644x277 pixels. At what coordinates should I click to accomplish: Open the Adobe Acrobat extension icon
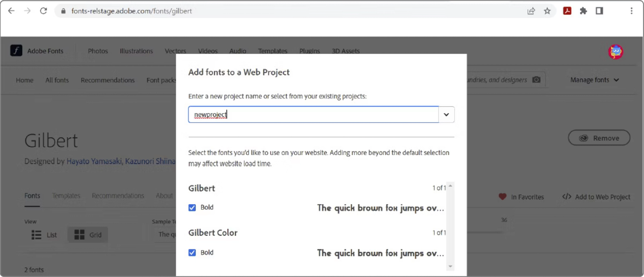point(567,11)
